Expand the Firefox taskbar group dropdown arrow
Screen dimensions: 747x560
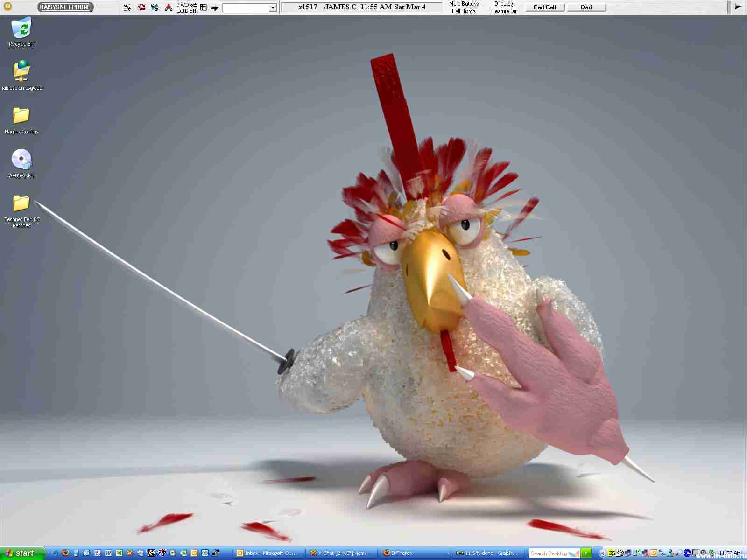[x=448, y=553]
